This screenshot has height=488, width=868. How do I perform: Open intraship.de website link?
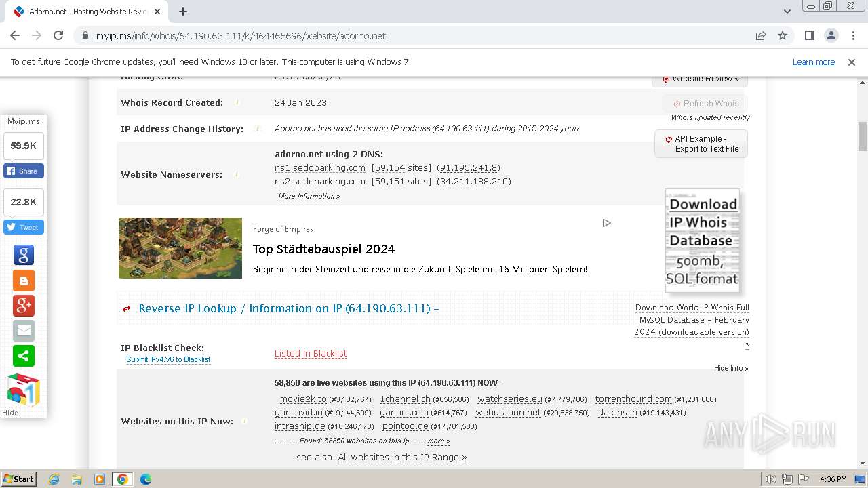point(300,426)
